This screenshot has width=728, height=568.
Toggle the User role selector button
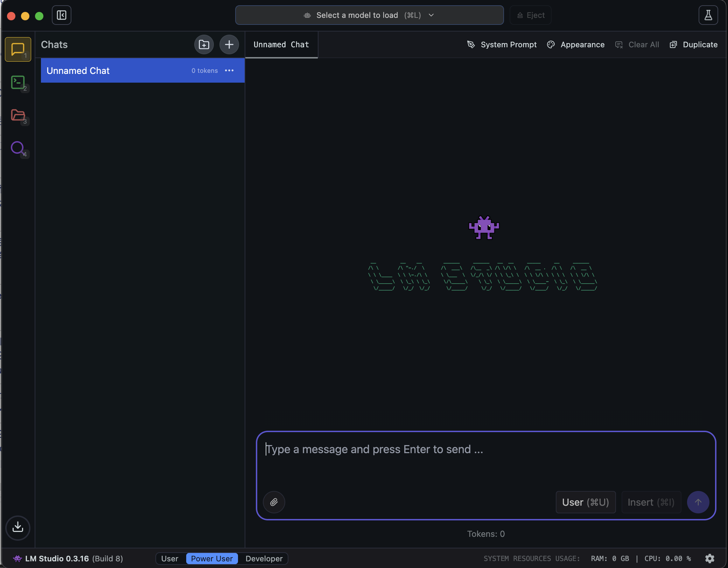click(x=585, y=502)
